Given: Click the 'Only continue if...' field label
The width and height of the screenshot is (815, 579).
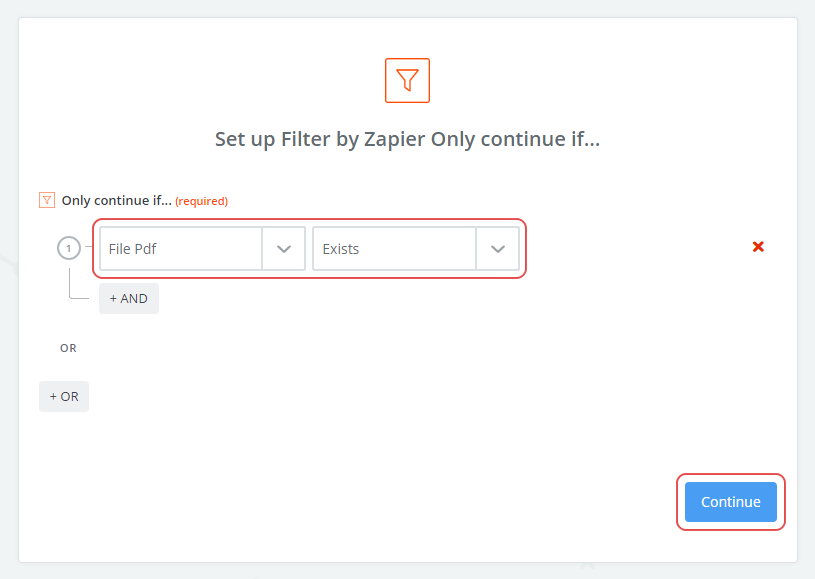Looking at the screenshot, I should [116, 200].
